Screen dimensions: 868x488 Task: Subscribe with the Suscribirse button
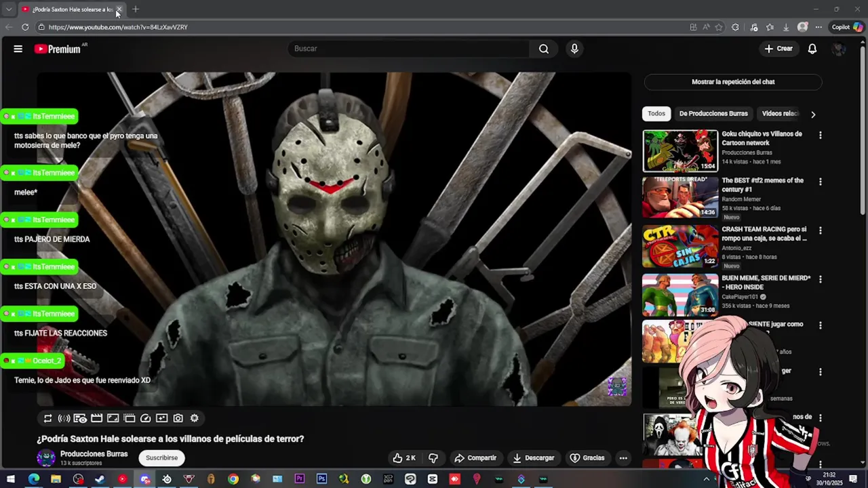pos(161,458)
